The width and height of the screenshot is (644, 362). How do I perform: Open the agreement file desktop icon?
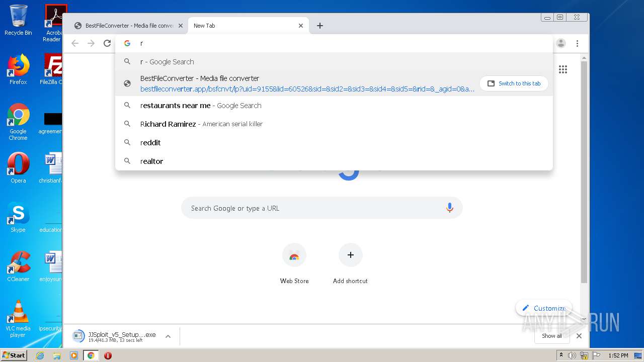[x=51, y=123]
